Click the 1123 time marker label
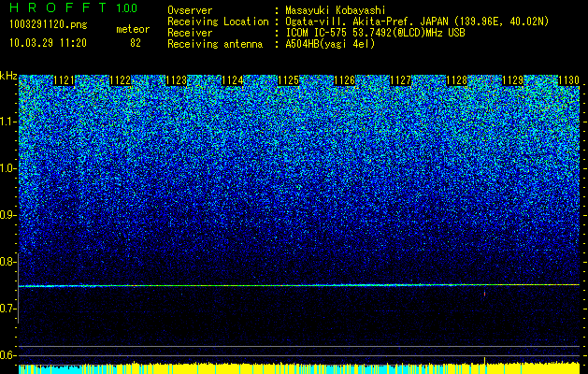 tap(177, 80)
